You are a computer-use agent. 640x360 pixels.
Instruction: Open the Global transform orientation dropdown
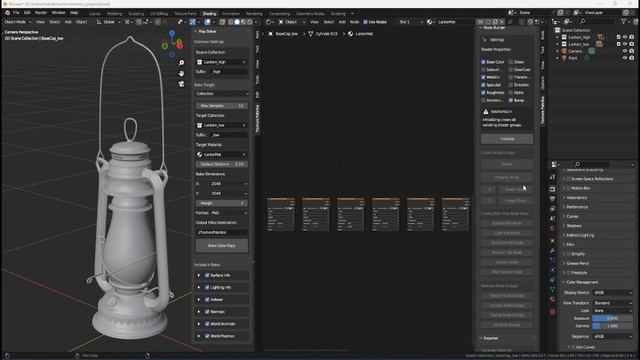(x=109, y=22)
